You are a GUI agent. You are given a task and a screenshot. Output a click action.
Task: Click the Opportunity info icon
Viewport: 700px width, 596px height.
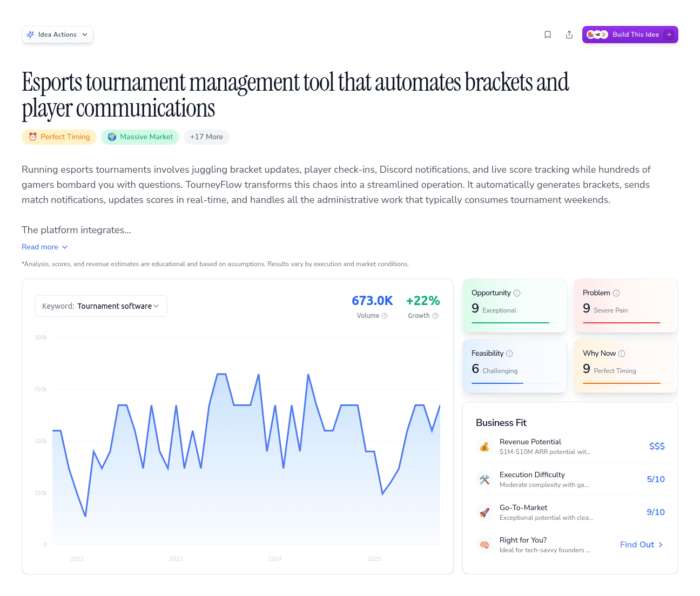(517, 293)
